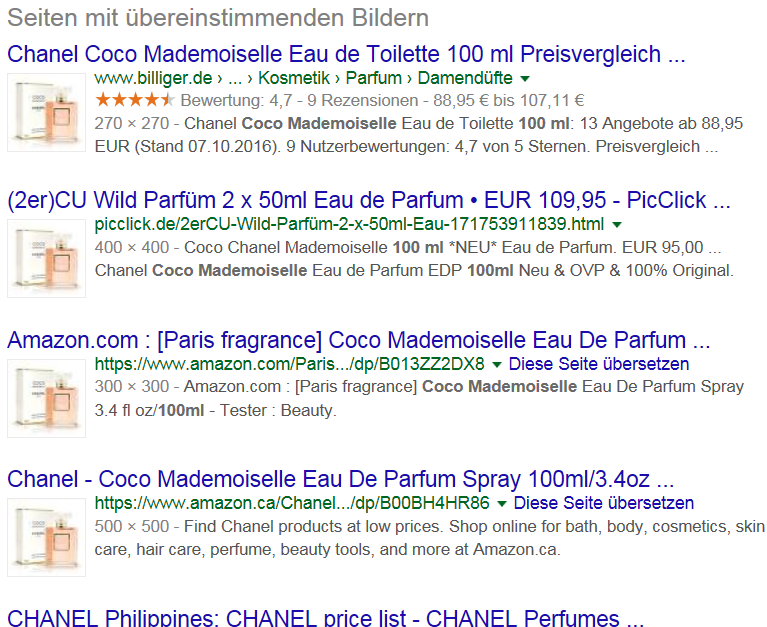The height and width of the screenshot is (627, 767).
Task: Click Diese Seite übersetzen for amazon.ca result
Action: click(604, 503)
